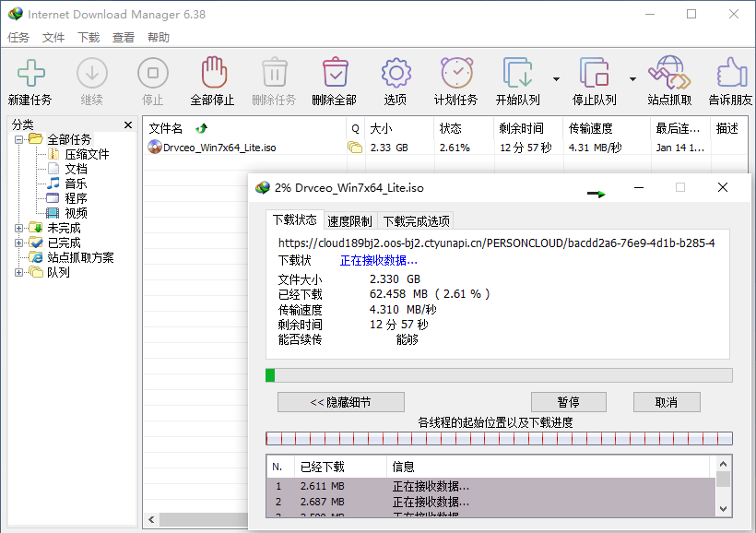The width and height of the screenshot is (756, 533).
Task: Sort by 状态 column header
Action: pyautogui.click(x=464, y=128)
